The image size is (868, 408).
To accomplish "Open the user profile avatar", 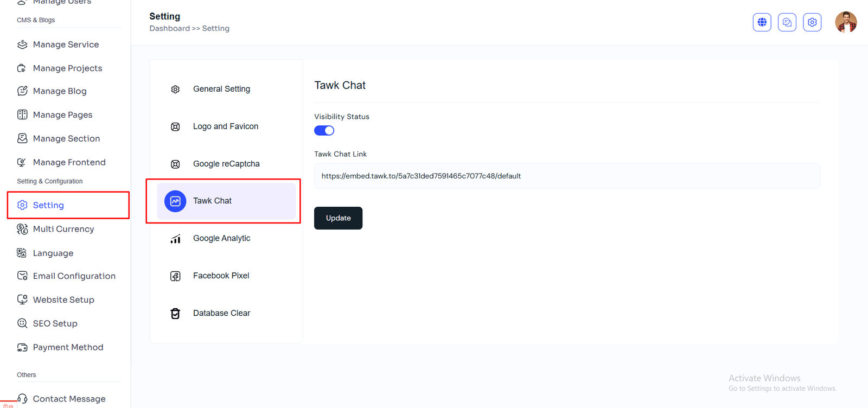I will pyautogui.click(x=845, y=22).
